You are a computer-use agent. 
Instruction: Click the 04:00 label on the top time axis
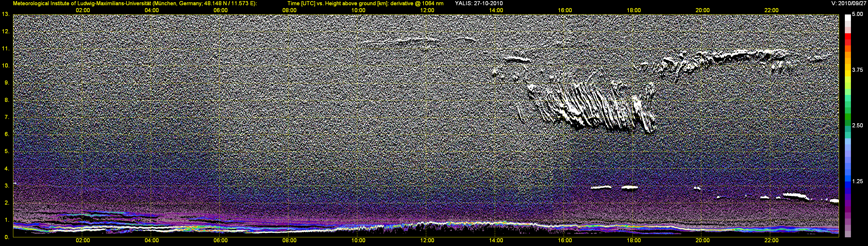(152, 10)
